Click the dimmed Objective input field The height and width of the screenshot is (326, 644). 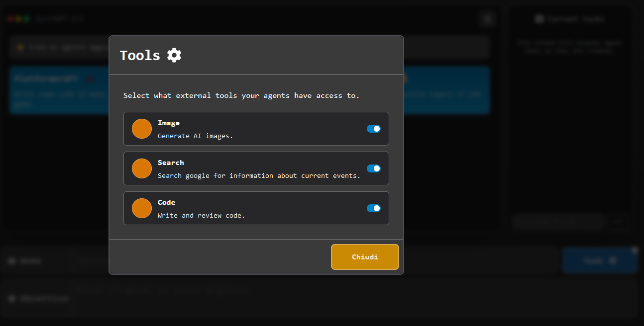pyautogui.click(x=348, y=298)
